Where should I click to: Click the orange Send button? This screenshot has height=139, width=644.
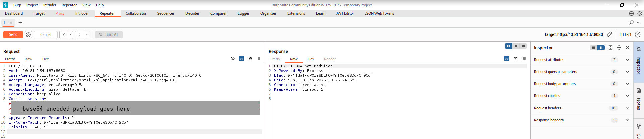(x=13, y=34)
